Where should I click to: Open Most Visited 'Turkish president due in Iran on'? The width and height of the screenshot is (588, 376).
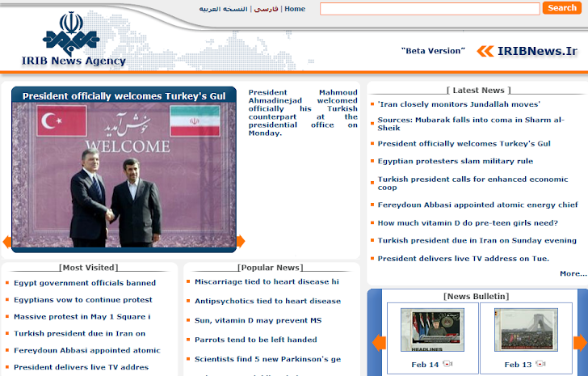(x=79, y=334)
